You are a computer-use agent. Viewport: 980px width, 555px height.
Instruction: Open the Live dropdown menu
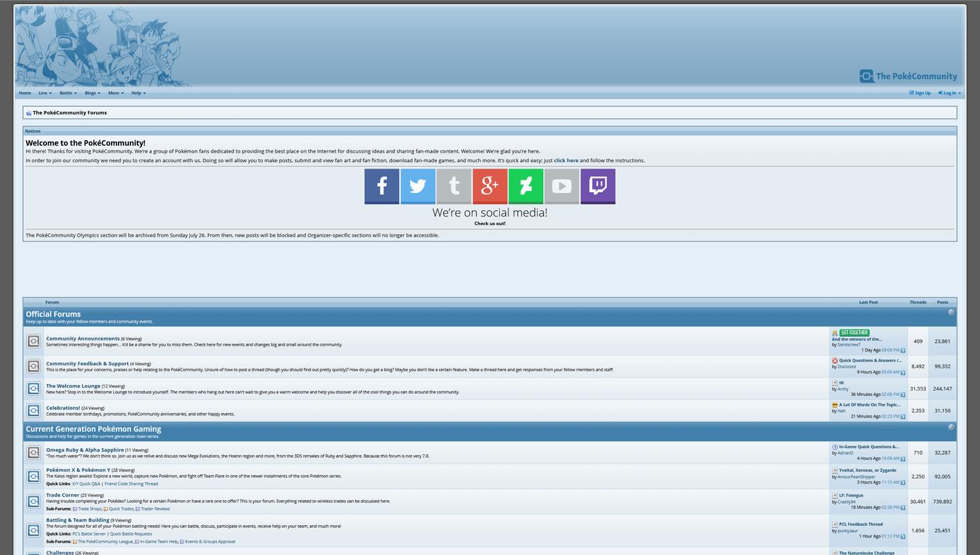tap(45, 93)
